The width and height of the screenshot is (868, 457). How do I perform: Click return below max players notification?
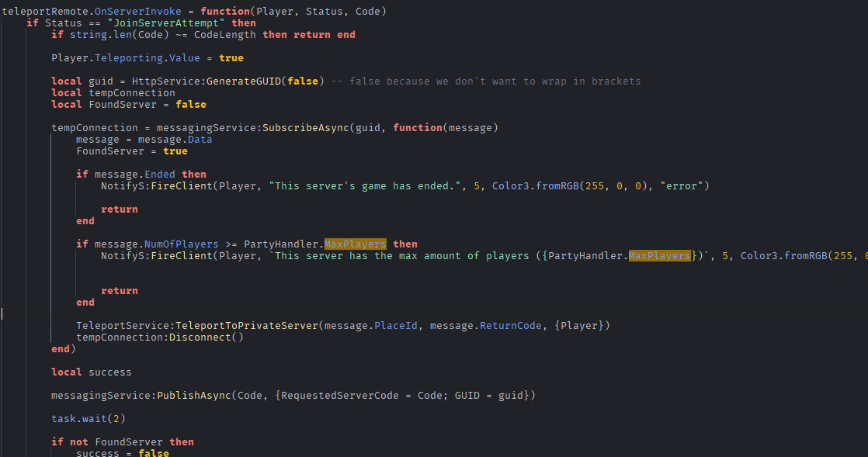(120, 290)
